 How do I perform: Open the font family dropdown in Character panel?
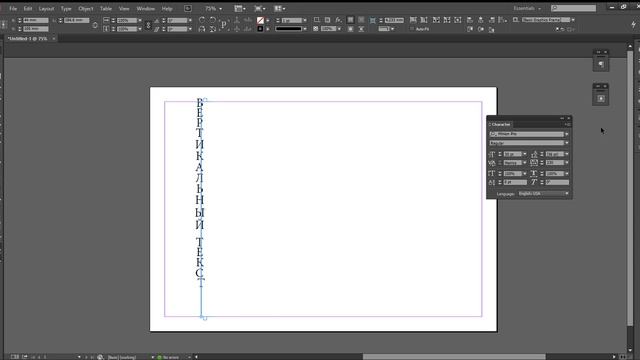tap(567, 134)
